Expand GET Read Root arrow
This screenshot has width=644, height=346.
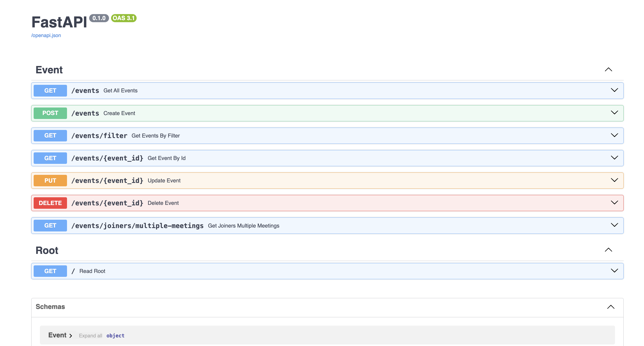614,271
